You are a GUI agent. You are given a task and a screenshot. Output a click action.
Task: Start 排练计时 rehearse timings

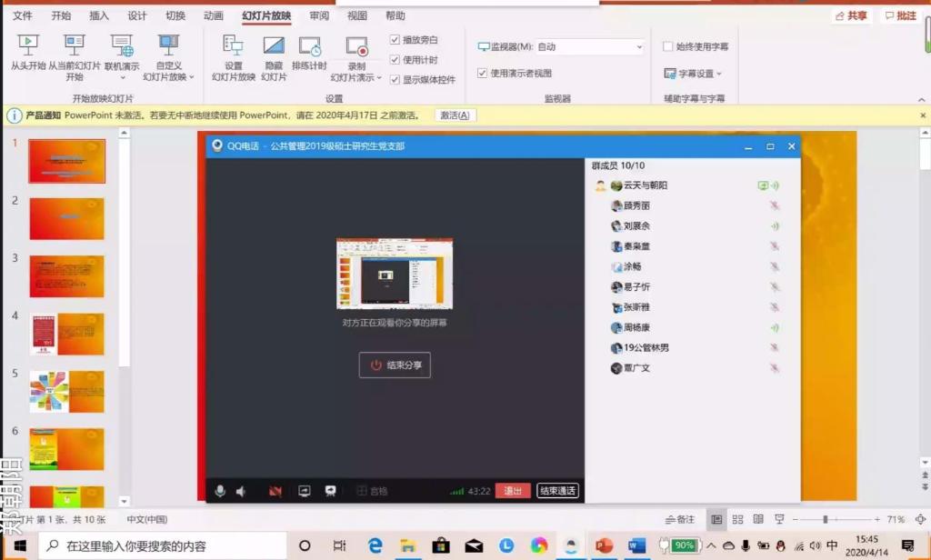[309, 52]
